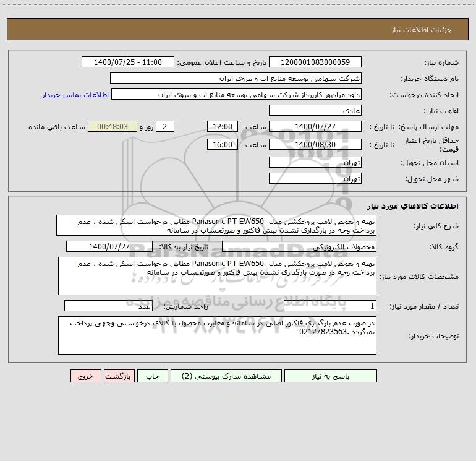
Task: Click the response deadline date 1400/07/27
Action: [315, 126]
